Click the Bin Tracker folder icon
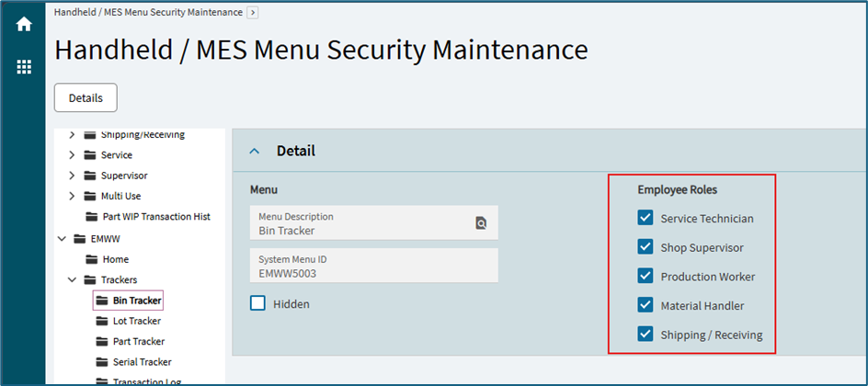Image resolution: width=868 pixels, height=386 pixels. 105,301
